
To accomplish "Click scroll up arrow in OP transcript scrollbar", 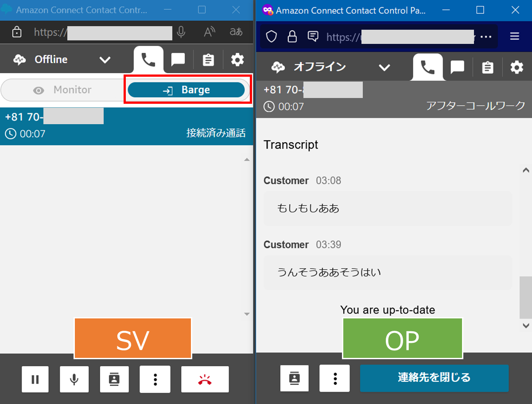I will click(x=526, y=170).
